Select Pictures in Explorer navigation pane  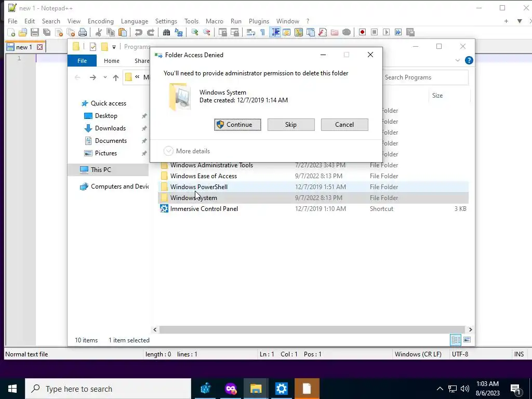tap(106, 153)
